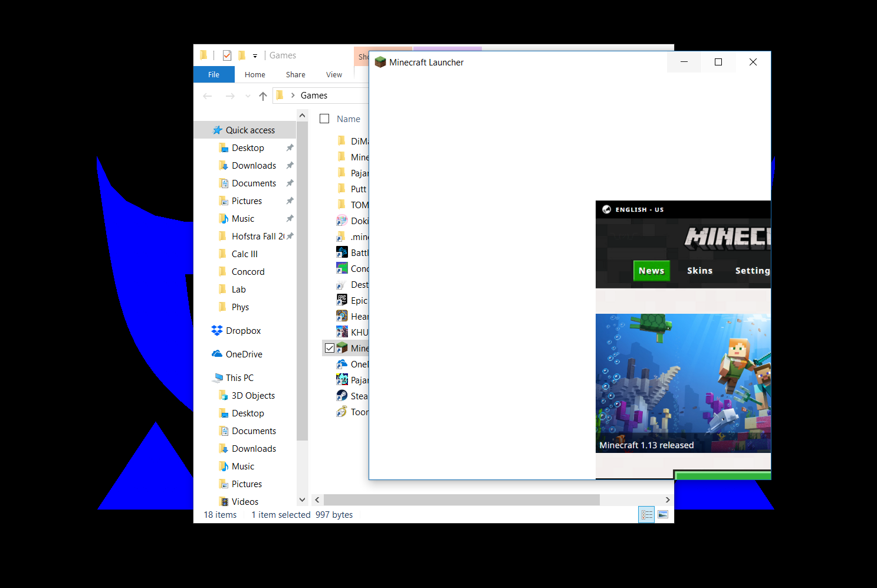The width and height of the screenshot is (877, 588).
Task: Go forward using the Explorer forward arrow
Action: [230, 96]
